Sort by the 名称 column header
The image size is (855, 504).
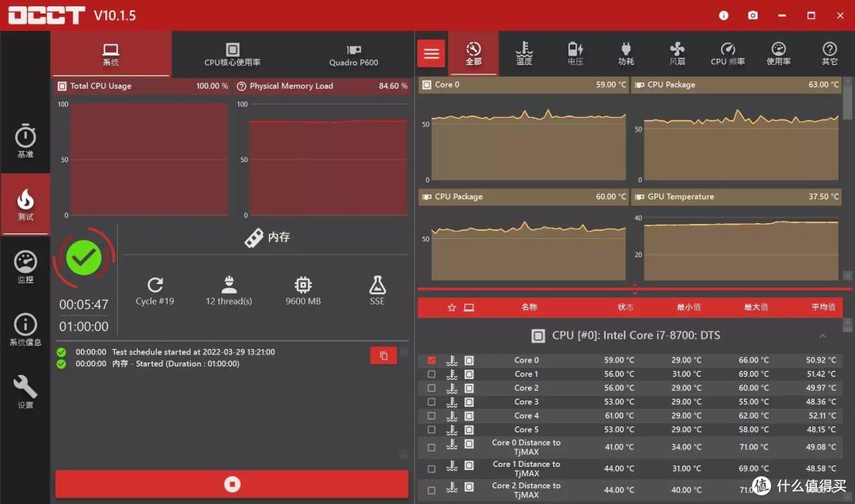tap(529, 307)
